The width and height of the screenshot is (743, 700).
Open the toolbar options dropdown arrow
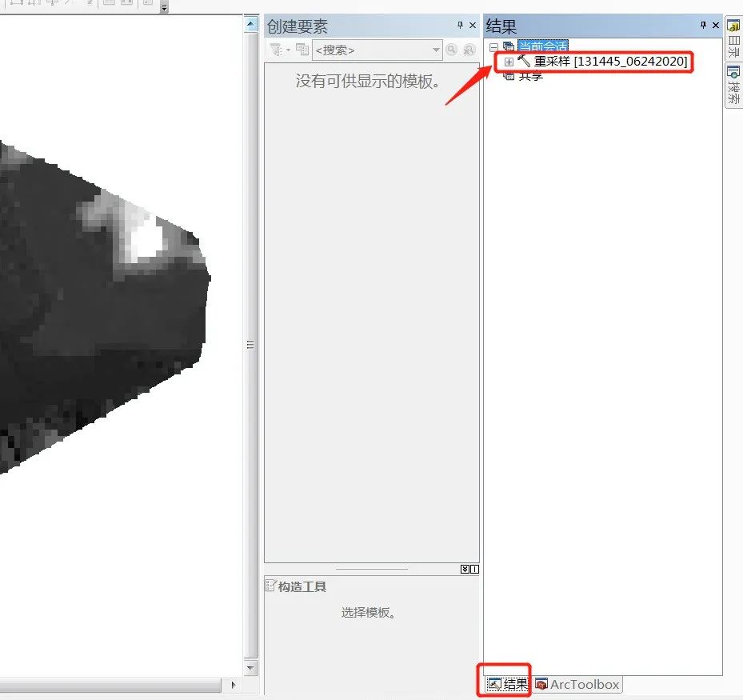pos(164,7)
